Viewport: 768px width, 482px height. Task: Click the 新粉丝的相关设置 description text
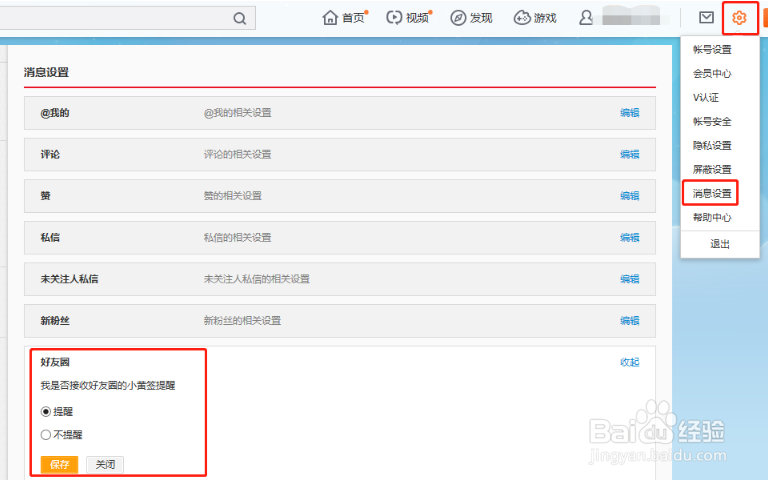point(242,321)
